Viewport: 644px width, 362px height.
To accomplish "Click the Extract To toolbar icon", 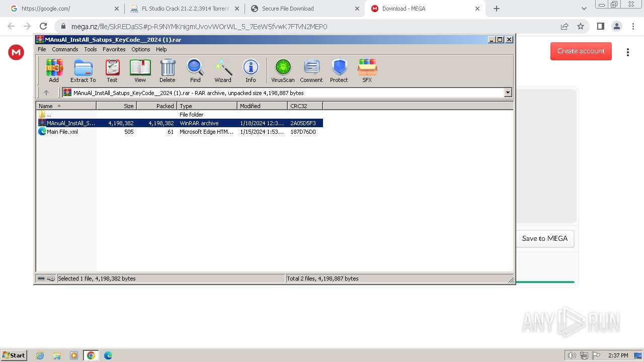I will pyautogui.click(x=83, y=70).
